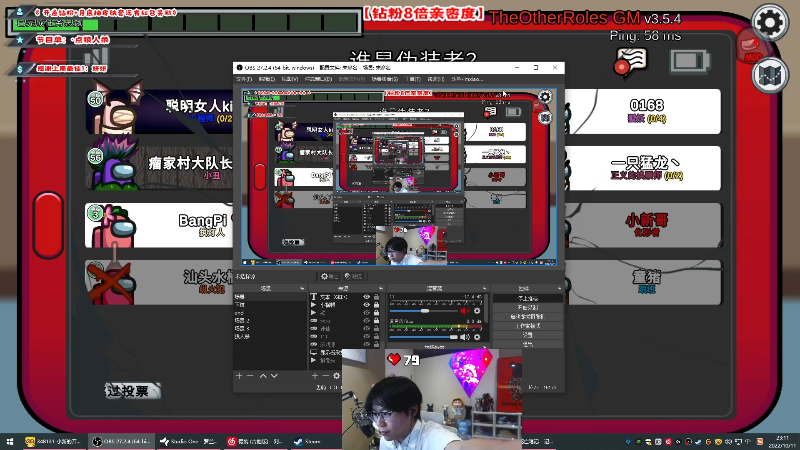Viewport: 800px width, 450px height.
Task: Click the Audio Mixer vertical scrollbar
Action: click(488, 306)
